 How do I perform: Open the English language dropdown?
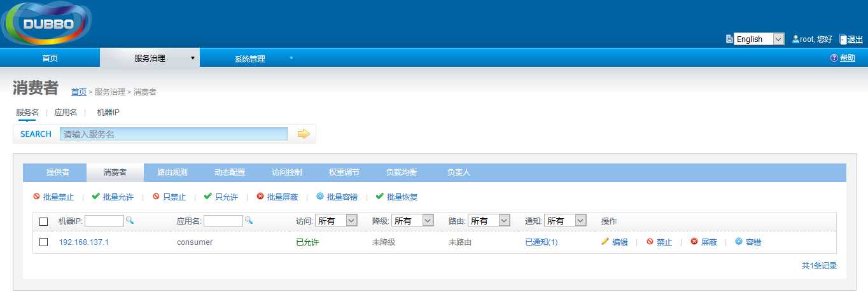tap(759, 39)
